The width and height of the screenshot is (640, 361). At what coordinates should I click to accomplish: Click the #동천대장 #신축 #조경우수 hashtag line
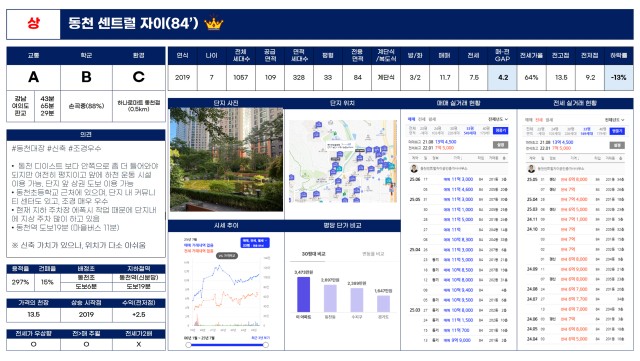(56, 148)
